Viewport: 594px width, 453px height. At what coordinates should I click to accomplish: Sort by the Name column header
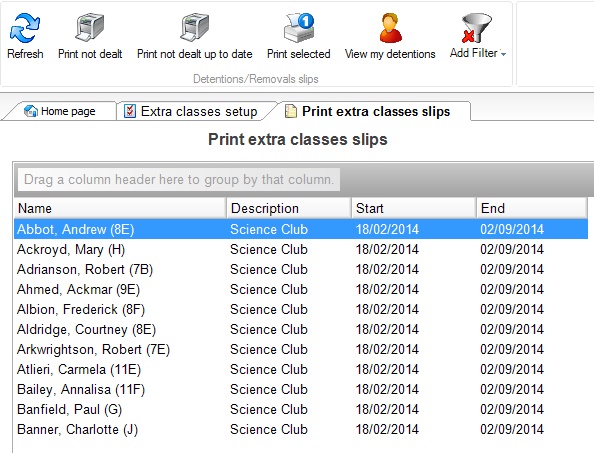click(120, 208)
